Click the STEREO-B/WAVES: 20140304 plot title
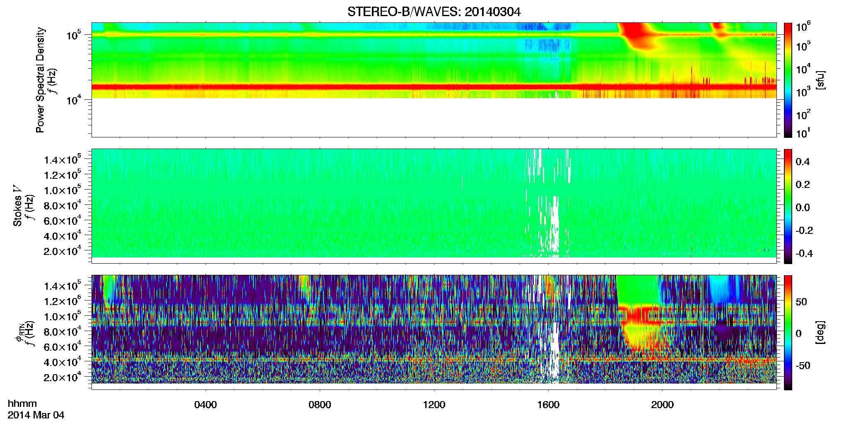Image resolution: width=868 pixels, height=447 pixels. tap(434, 12)
